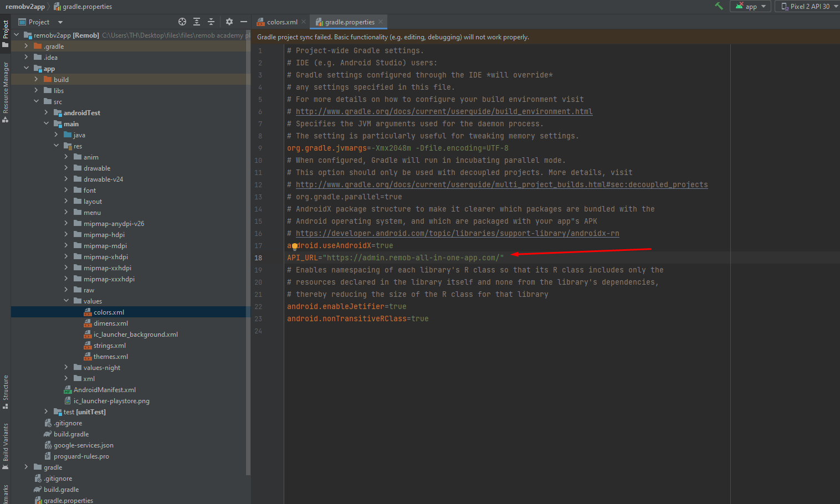Open the Project tool window tab
The image size is (840, 504).
[6, 33]
